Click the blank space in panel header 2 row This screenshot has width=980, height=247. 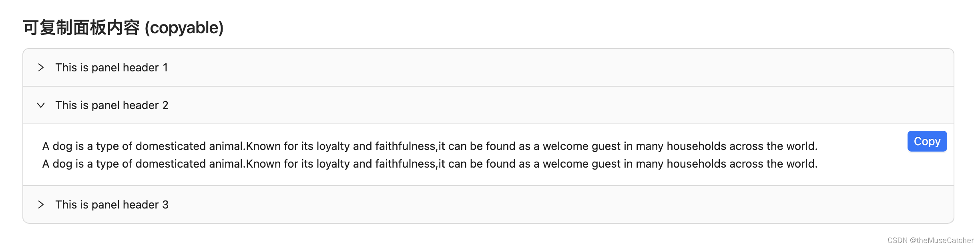click(x=560, y=105)
